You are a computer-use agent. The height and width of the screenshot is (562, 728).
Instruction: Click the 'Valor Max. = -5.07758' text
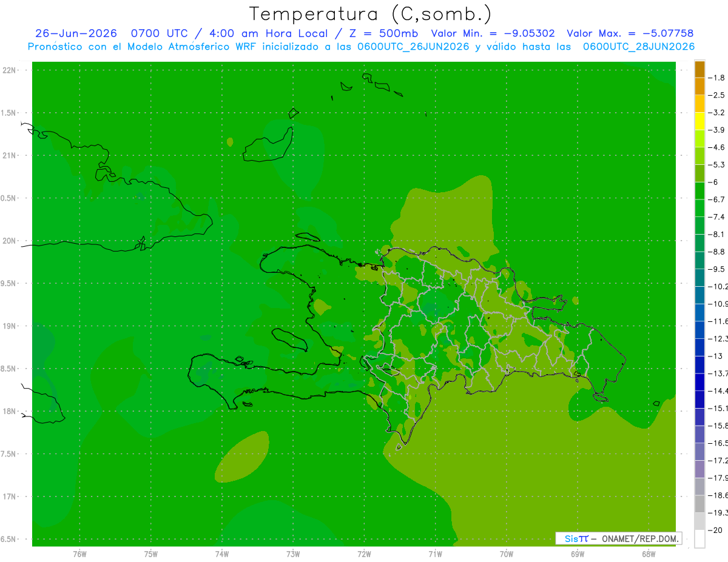click(630, 33)
